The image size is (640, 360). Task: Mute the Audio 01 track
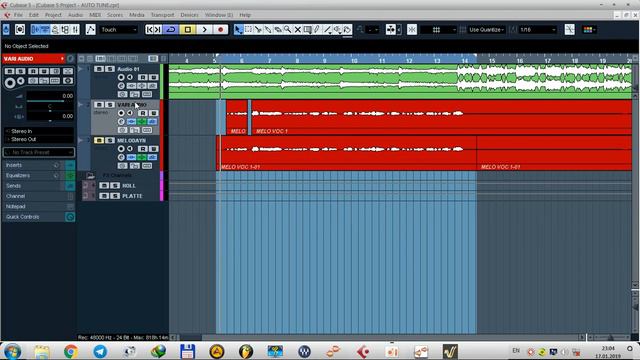coord(99,69)
